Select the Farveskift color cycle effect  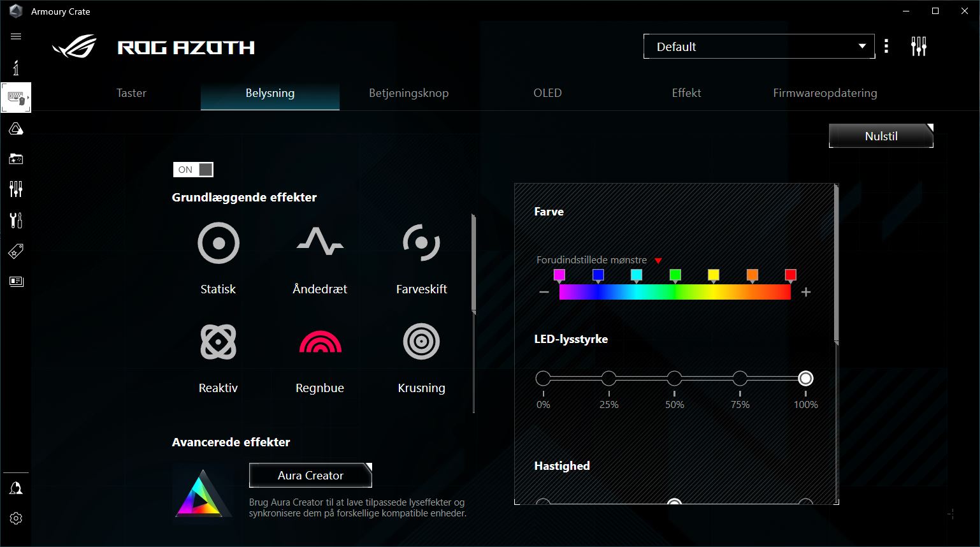coord(421,258)
